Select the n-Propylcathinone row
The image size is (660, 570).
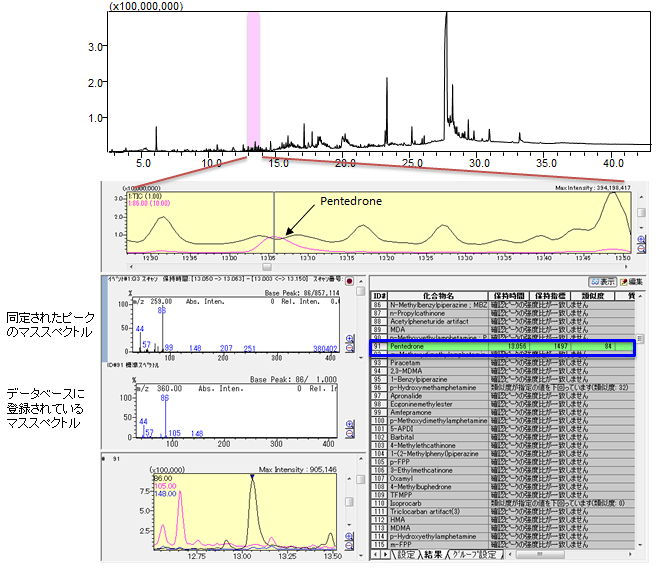[503, 313]
